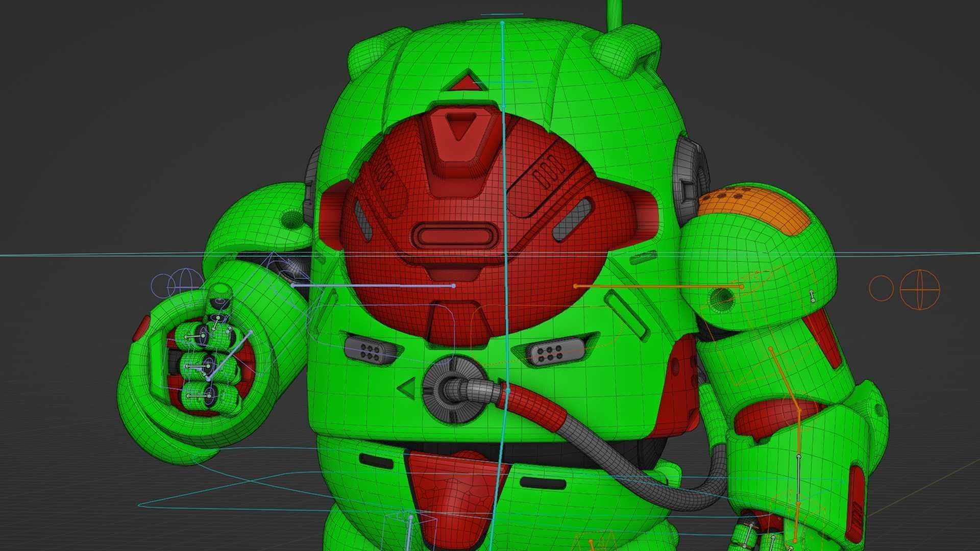Select the long diagonal purple bone in fist
The height and width of the screenshot is (551, 980).
pyautogui.click(x=230, y=356)
